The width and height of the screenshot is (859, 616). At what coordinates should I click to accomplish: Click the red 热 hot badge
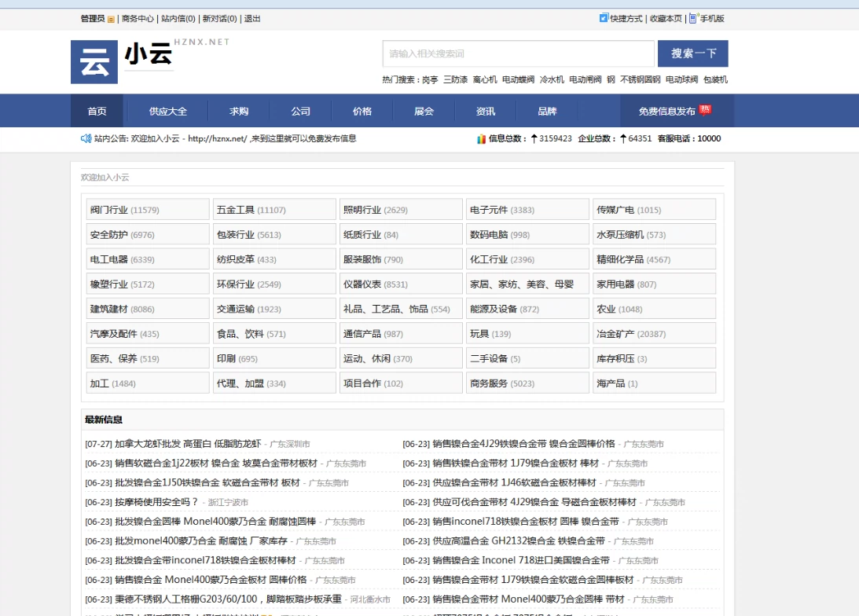(x=705, y=109)
